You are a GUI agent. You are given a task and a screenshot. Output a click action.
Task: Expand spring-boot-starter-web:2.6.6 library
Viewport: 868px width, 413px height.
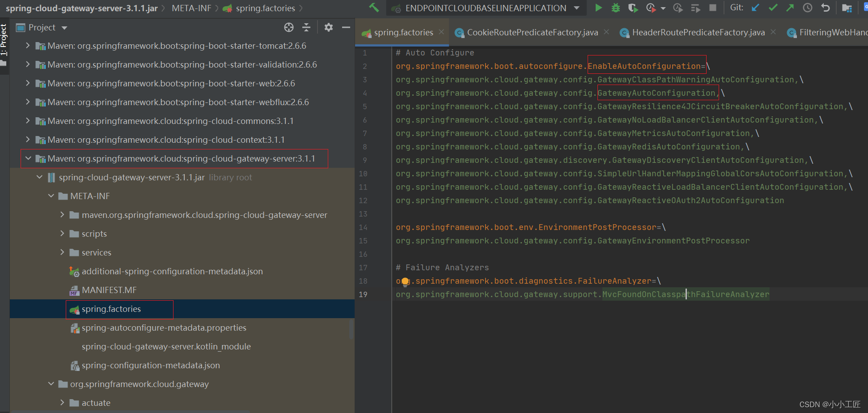[x=28, y=83]
